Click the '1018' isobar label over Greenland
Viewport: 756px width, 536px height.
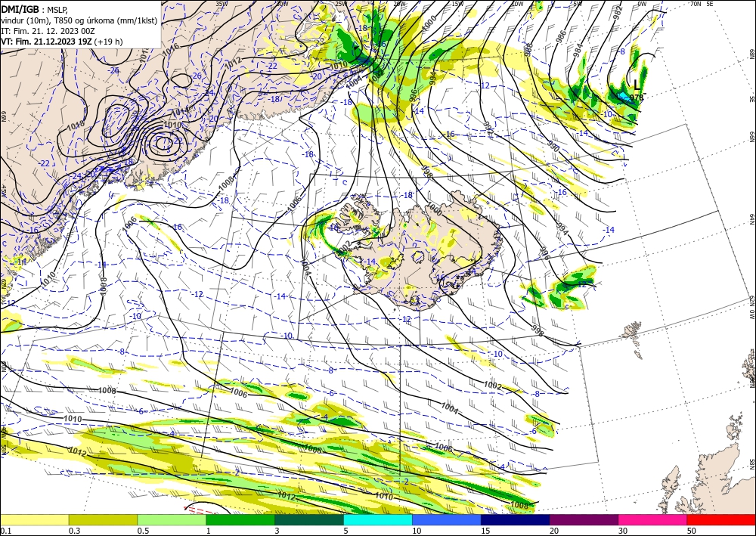(75, 127)
